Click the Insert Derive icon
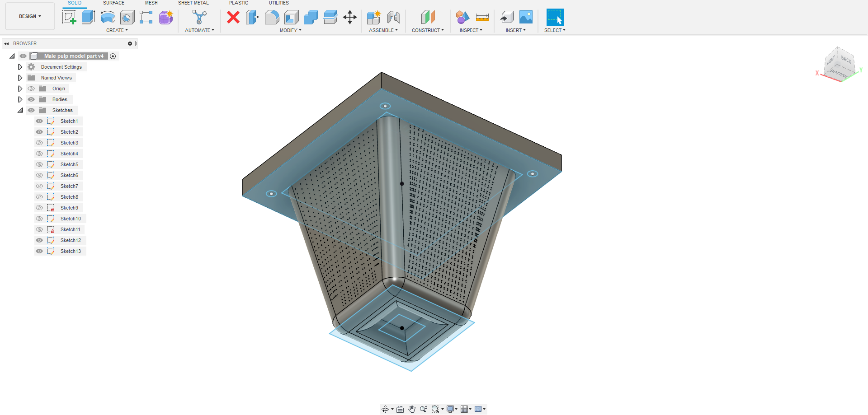The image size is (868, 415). tap(507, 17)
